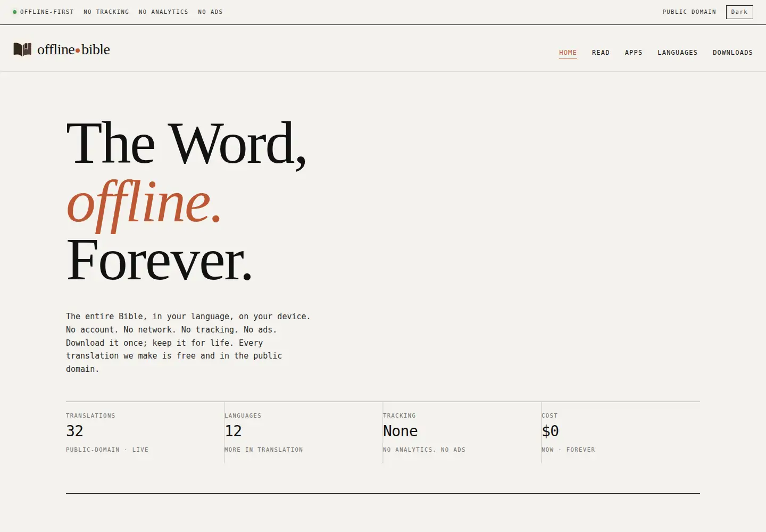Screen dimensions: 766x532
Task: Go to the Downloads nav item
Action: [x=732, y=53]
